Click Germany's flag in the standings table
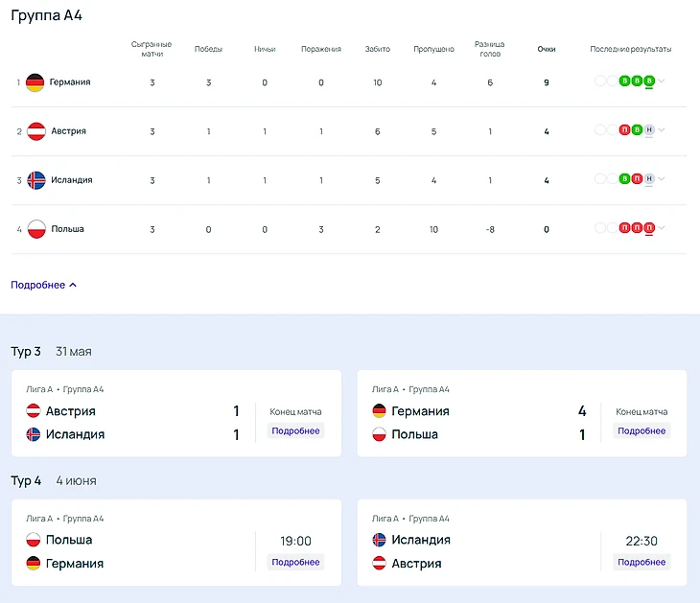The height and width of the screenshot is (603, 700). tap(35, 82)
